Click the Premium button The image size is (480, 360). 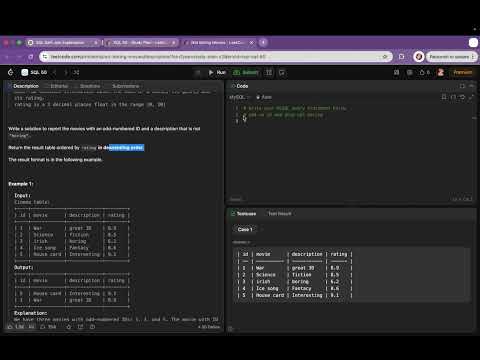point(463,72)
